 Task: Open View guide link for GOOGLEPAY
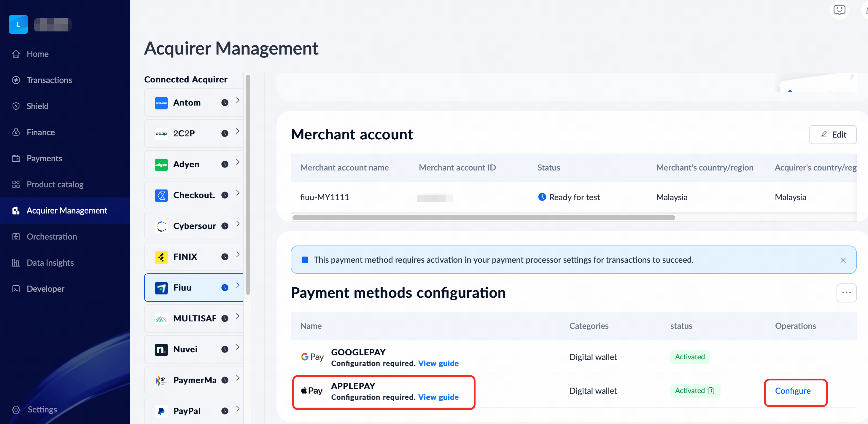point(438,364)
